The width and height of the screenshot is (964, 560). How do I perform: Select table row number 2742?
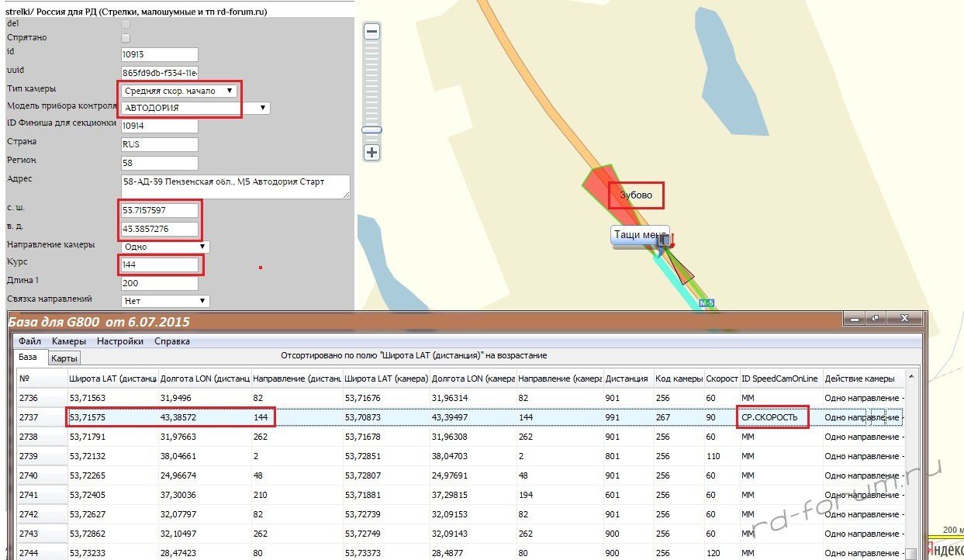[461, 514]
